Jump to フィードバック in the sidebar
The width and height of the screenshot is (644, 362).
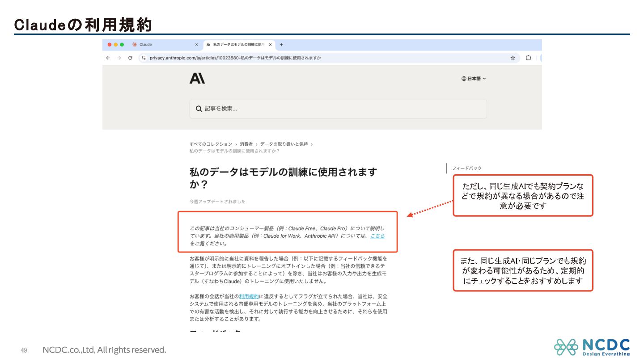click(x=467, y=168)
